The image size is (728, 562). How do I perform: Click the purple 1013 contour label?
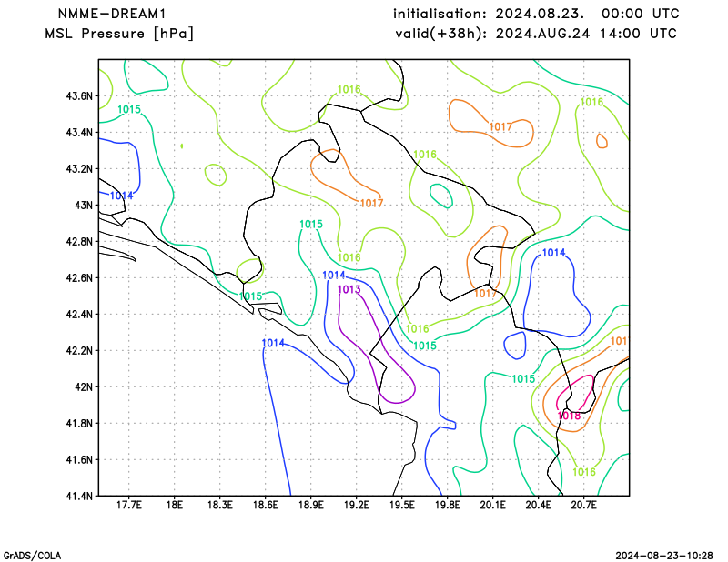(x=349, y=289)
